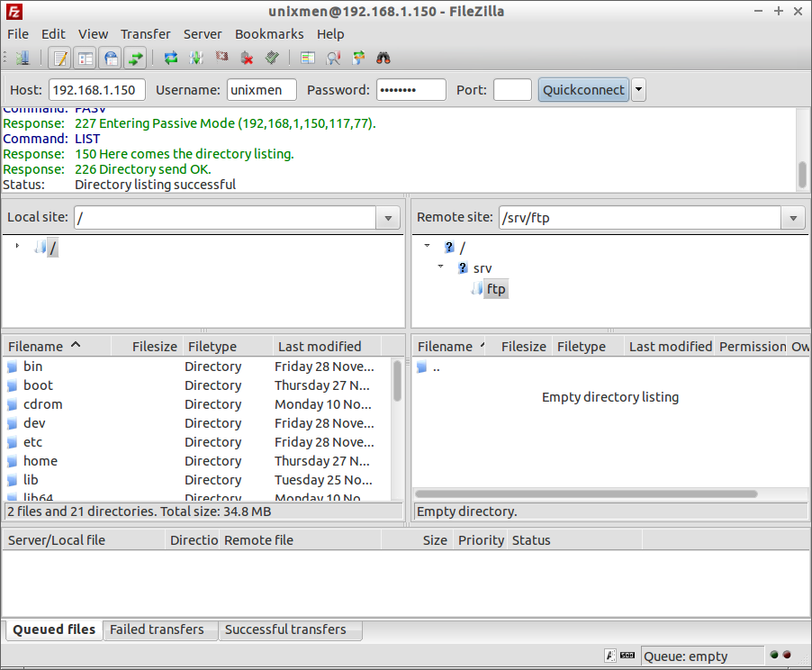
Task: Click the green activity LED in status bar
Action: 774,655
